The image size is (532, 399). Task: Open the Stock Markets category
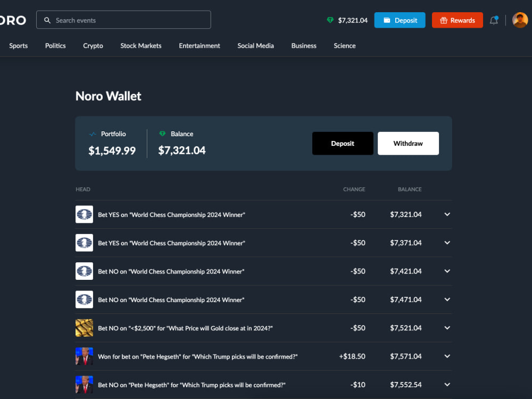tap(141, 46)
